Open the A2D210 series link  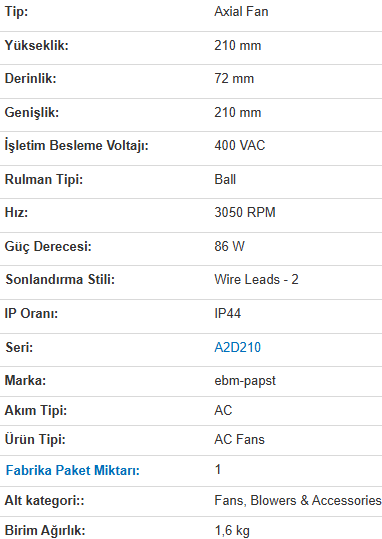click(237, 347)
